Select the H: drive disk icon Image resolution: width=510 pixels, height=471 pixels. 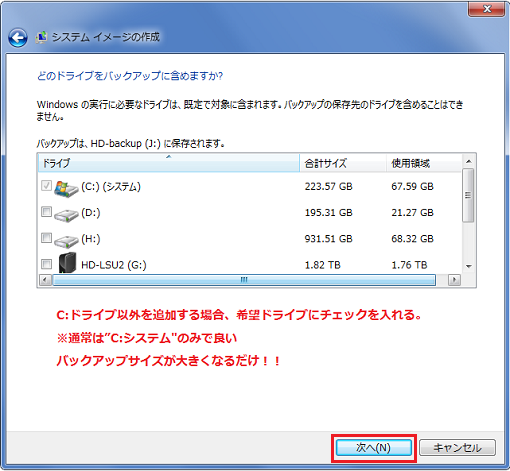point(66,242)
